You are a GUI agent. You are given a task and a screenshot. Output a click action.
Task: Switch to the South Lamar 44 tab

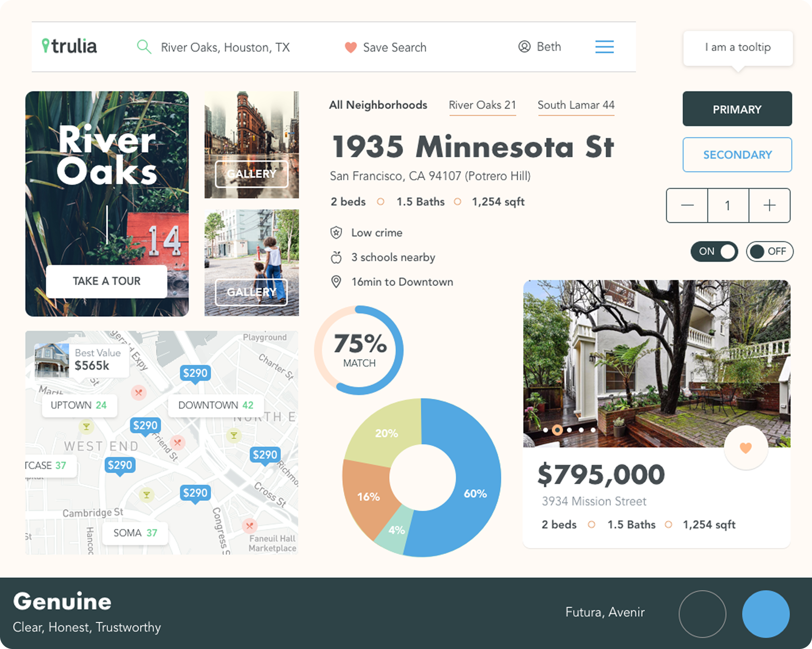coord(576,105)
